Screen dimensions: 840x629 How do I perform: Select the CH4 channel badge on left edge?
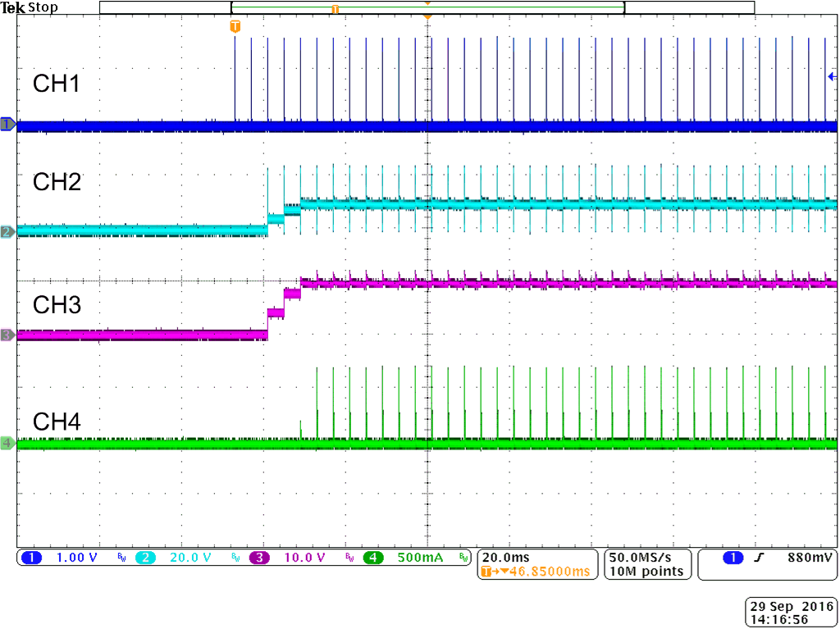7,441
